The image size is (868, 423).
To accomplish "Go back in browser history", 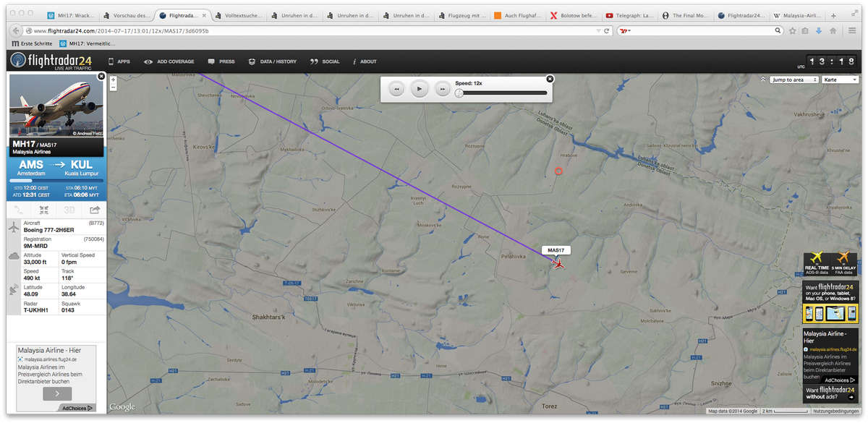I will click(14, 31).
